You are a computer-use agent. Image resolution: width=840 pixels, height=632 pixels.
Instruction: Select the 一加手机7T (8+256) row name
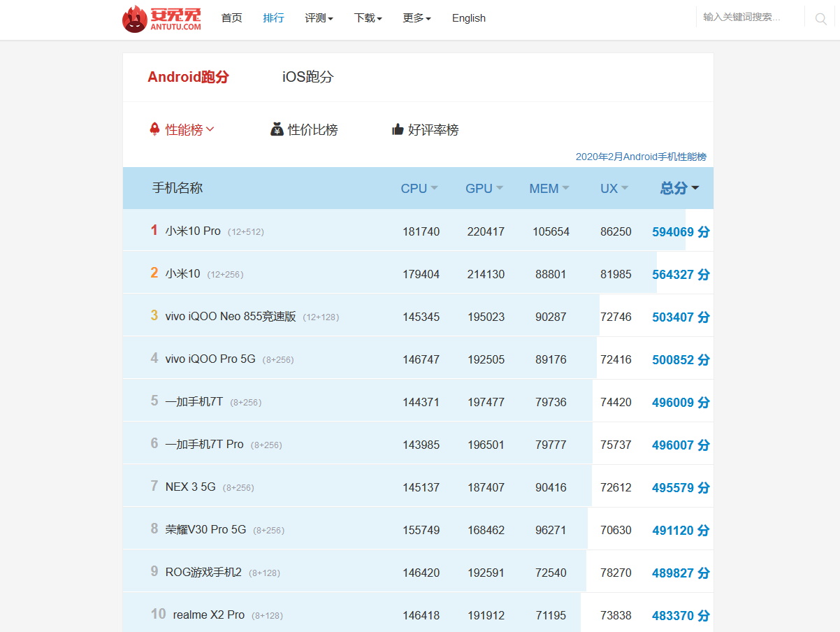[194, 401]
